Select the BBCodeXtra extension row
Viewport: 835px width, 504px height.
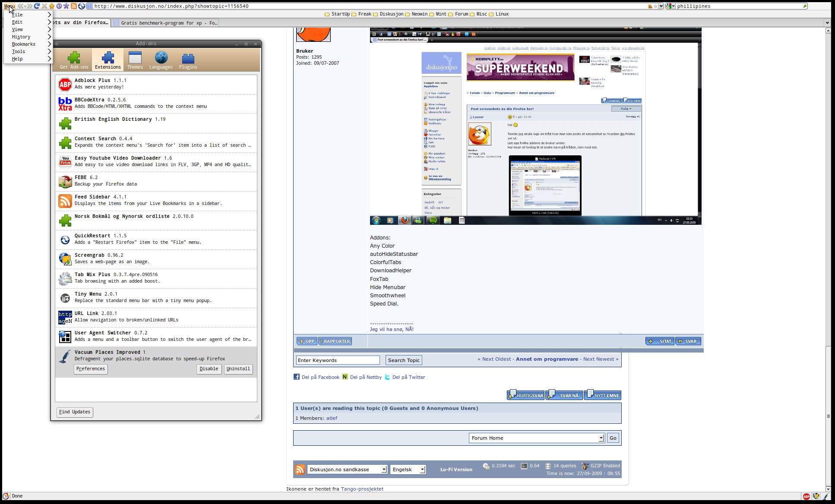coord(156,104)
